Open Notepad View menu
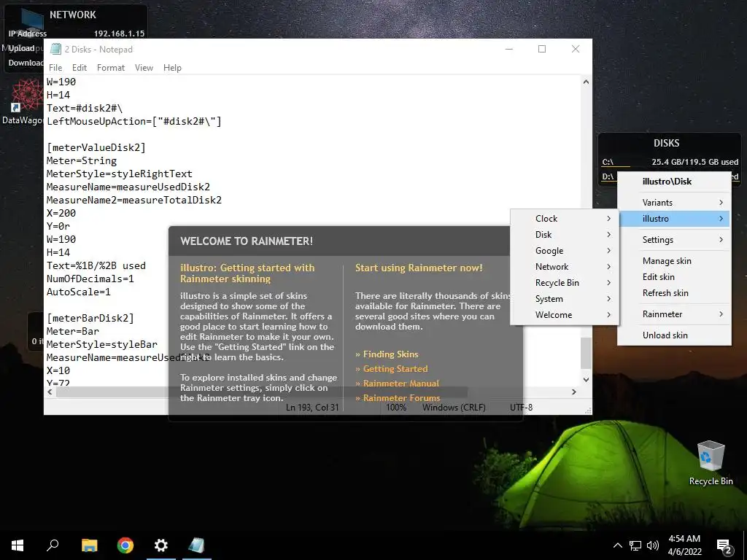The width and height of the screenshot is (747, 560). (144, 68)
